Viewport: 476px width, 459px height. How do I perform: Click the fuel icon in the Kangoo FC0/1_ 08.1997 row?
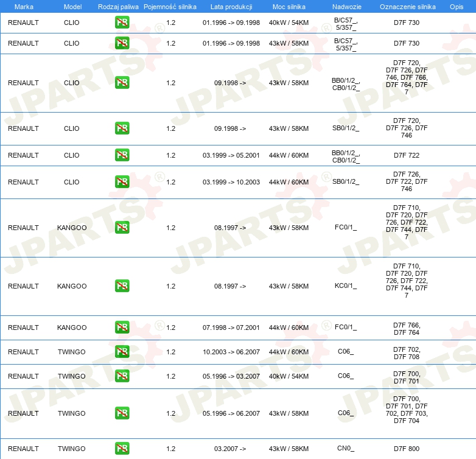(x=122, y=228)
